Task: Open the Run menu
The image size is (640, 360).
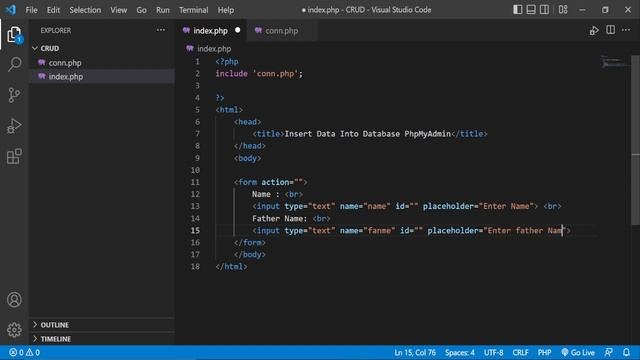Action: pyautogui.click(x=162, y=10)
